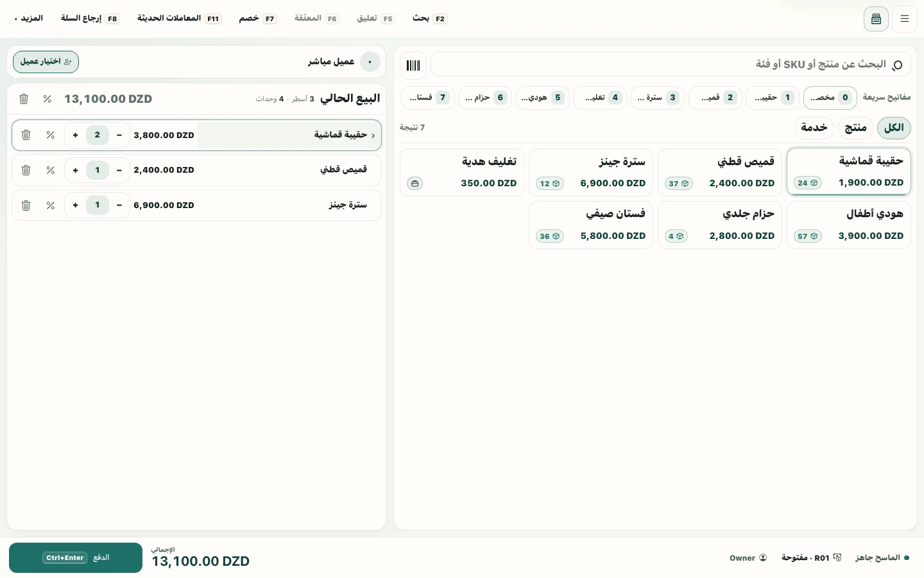Select the منتج filter tab
This screenshot has height=578, width=924.
(x=855, y=127)
